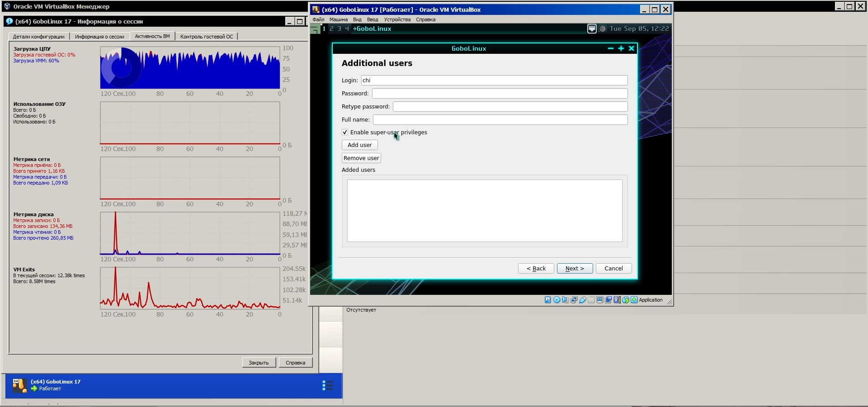Open the VM tools list icon in Manager

pyautogui.click(x=327, y=385)
